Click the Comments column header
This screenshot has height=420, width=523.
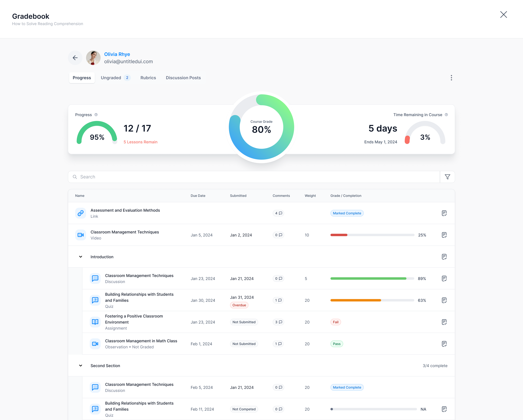(x=281, y=196)
